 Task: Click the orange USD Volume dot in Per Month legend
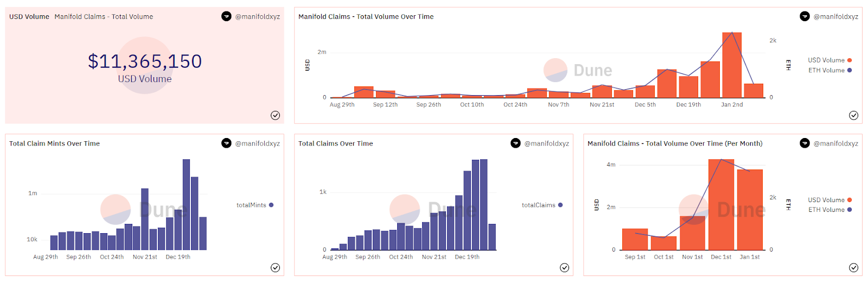(x=850, y=200)
